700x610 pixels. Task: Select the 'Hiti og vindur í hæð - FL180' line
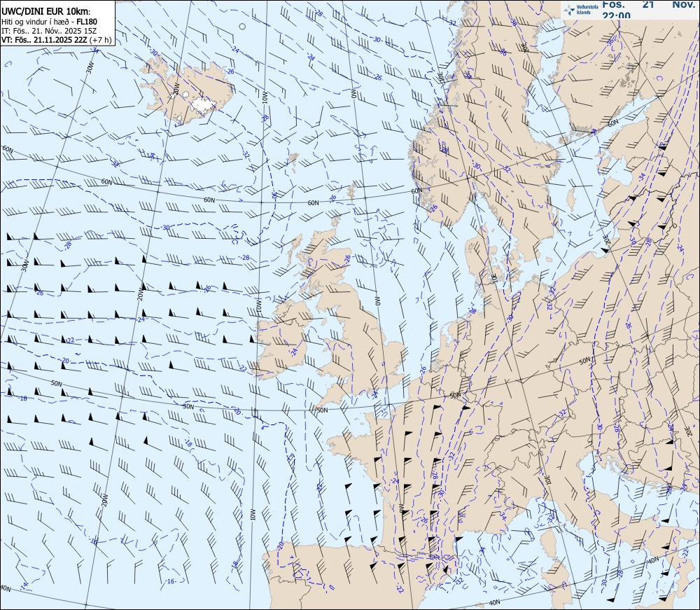tap(49, 22)
